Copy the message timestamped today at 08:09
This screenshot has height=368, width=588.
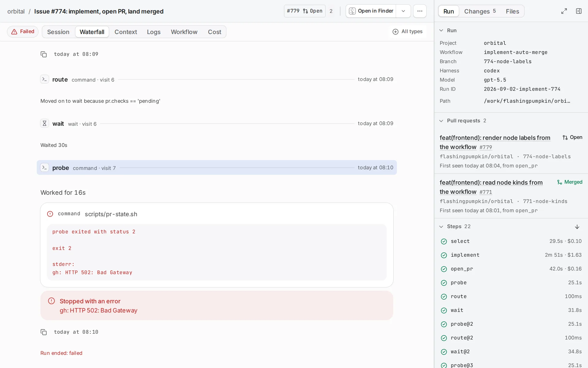coord(43,54)
